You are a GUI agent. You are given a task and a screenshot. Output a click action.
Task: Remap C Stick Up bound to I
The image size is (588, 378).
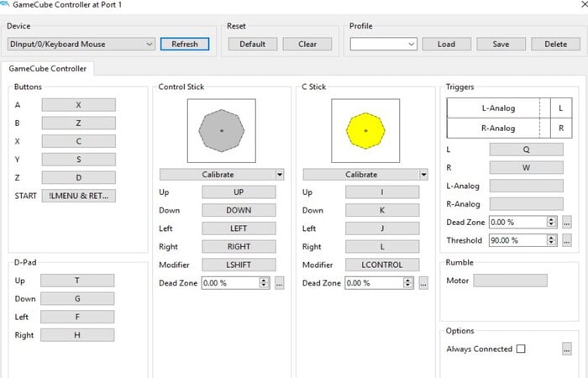point(382,192)
